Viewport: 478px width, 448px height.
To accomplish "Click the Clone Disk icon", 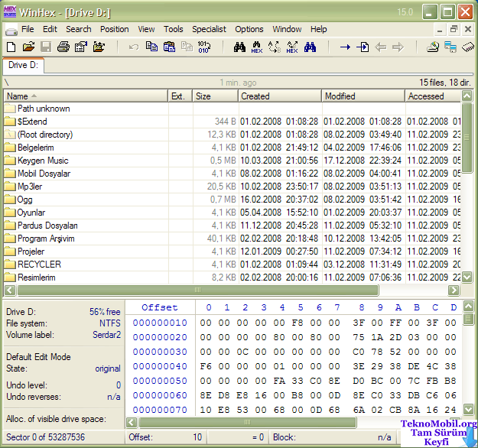I will 450,47.
